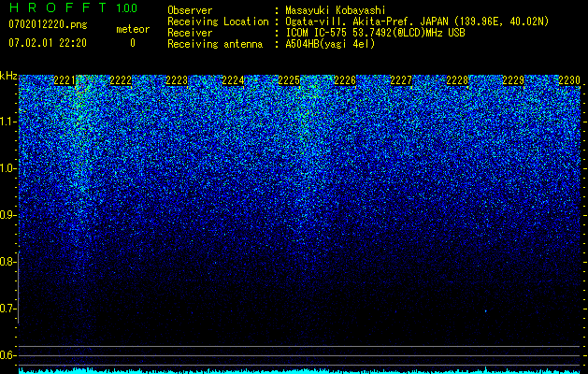The image size is (588, 374).
Task: Click the ICOM IC-575 53.7492 MHz USB text
Action: point(375,33)
